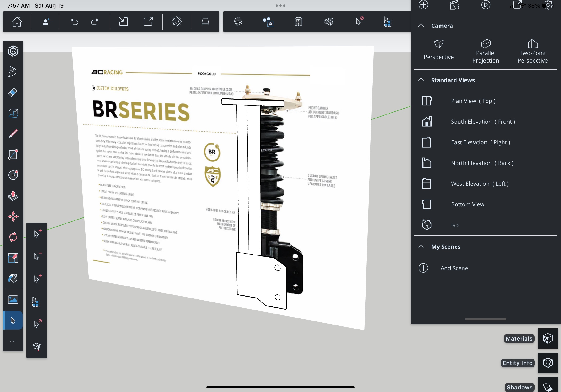Choose Plan View (Top)
Viewport: 561px width, 392px height.
473,101
